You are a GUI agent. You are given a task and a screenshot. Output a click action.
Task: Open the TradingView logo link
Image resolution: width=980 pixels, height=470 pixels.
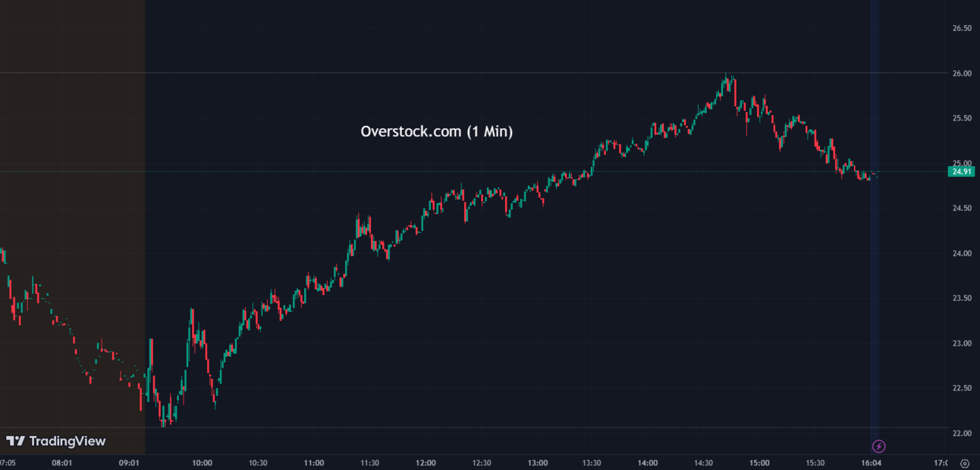56,441
